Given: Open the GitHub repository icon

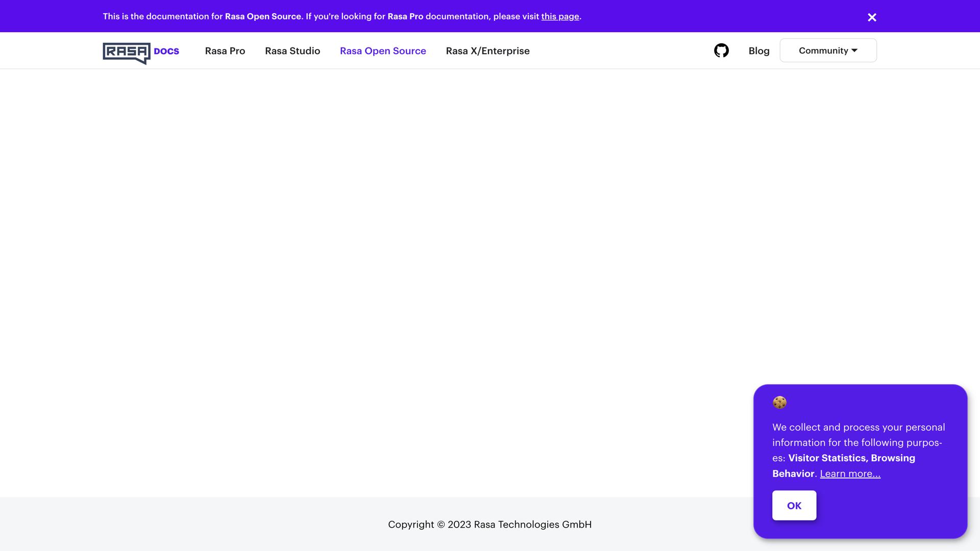Looking at the screenshot, I should [x=721, y=51].
